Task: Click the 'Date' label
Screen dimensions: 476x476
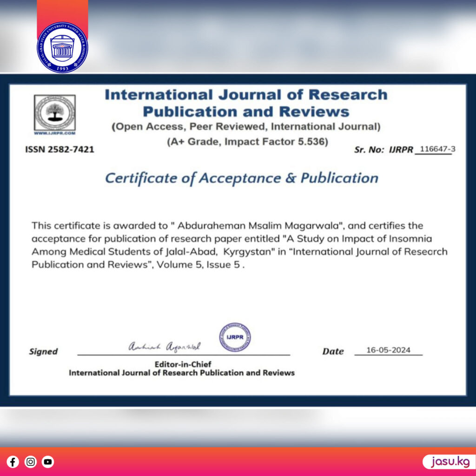Action: point(333,351)
